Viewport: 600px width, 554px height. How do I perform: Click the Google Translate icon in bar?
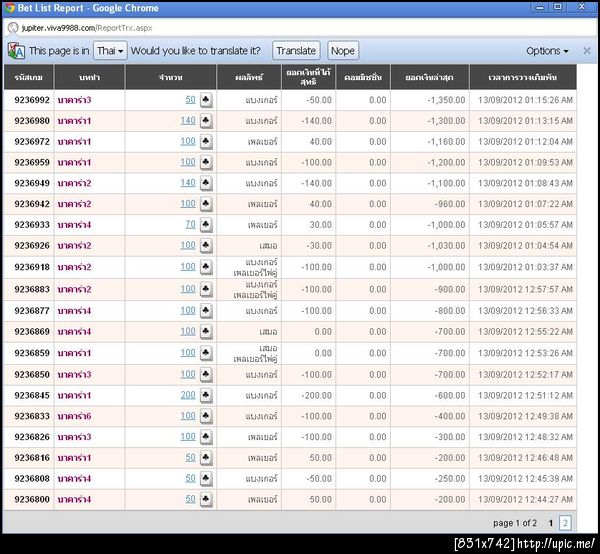tap(16, 51)
